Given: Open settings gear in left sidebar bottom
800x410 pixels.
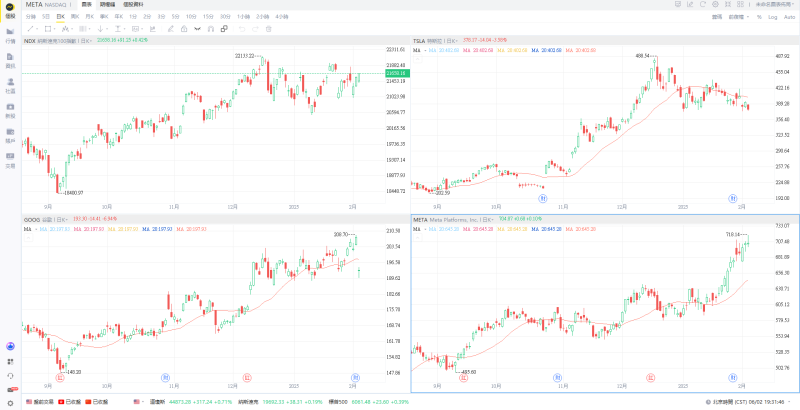Looking at the screenshot, I should click(10, 401).
